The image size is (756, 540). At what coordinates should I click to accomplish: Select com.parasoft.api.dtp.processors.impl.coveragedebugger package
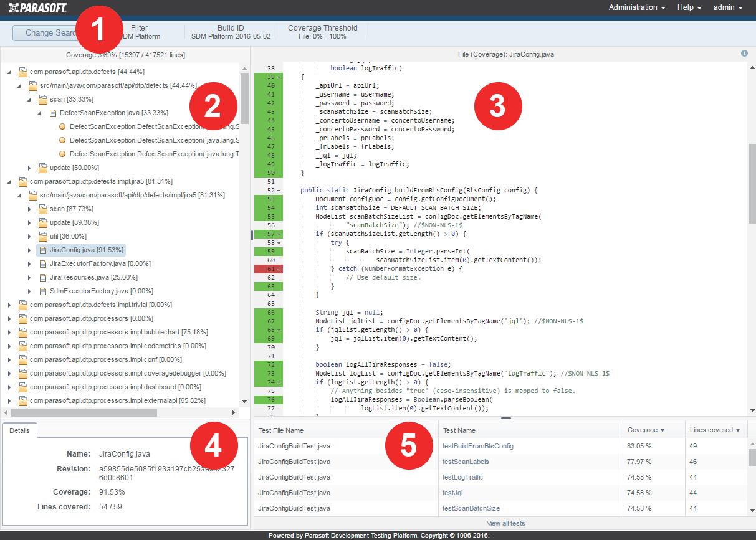(x=128, y=373)
